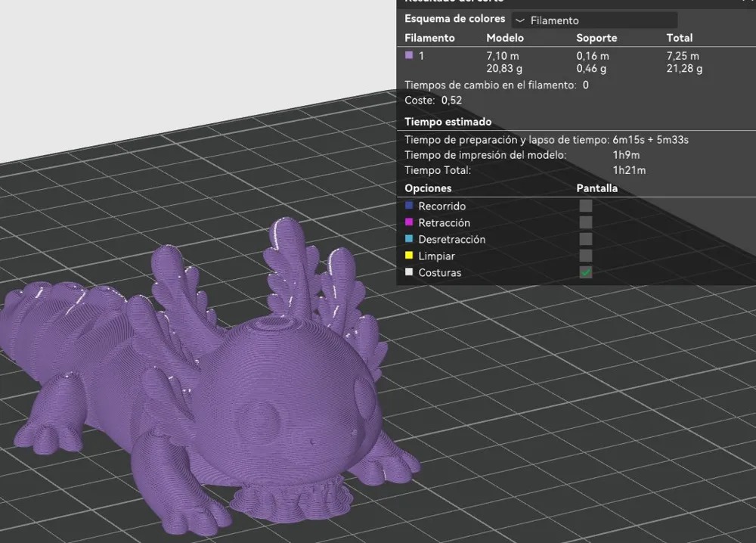Open the Esquema de colores Filamento dropdown

click(x=594, y=20)
